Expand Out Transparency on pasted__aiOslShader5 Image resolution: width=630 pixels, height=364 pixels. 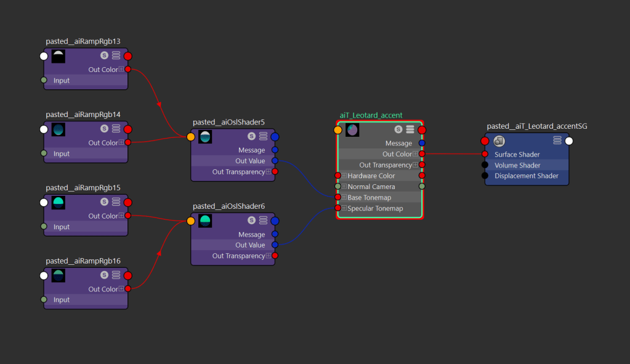(x=269, y=172)
